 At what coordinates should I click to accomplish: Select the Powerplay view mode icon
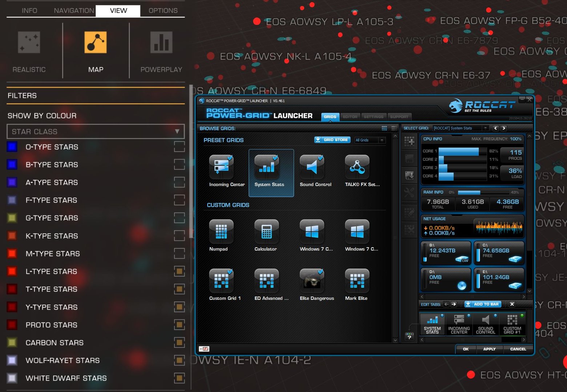click(161, 42)
